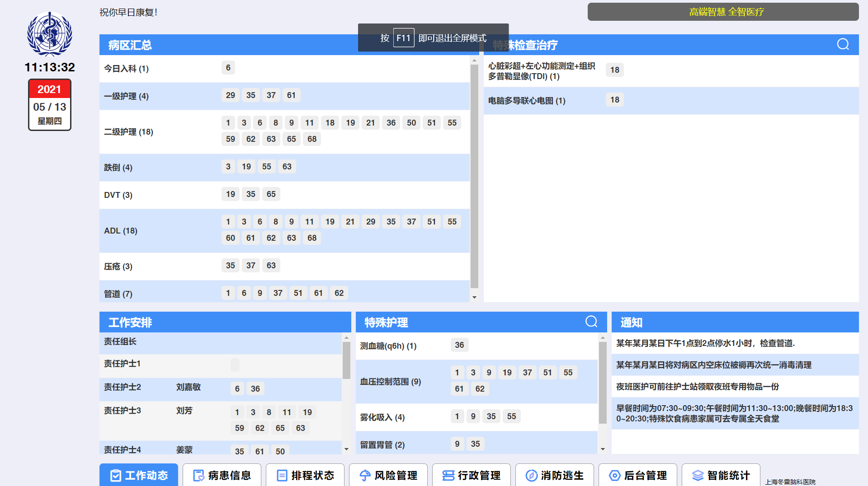Screen dimensions: 868x486
Task: Click the 排程状态 tab icon
Action: pos(282,476)
